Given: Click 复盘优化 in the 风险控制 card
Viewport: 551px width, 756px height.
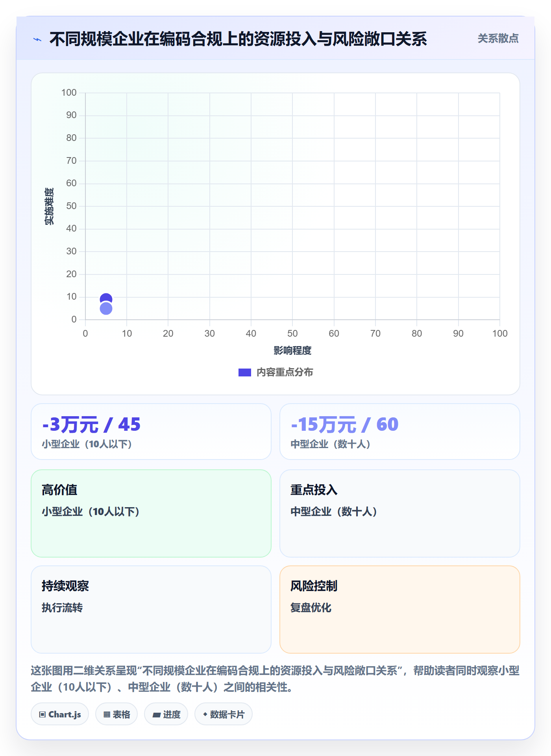Looking at the screenshot, I should [311, 608].
